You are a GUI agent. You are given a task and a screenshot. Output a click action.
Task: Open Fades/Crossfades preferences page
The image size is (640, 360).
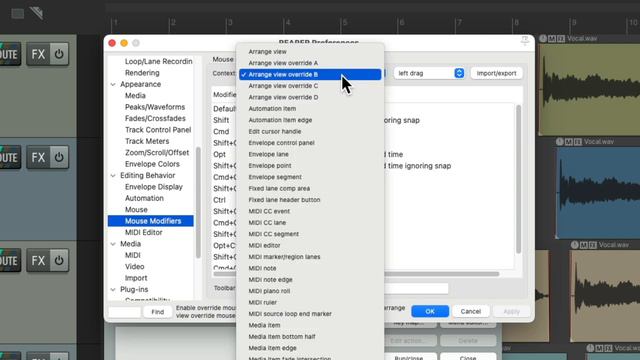click(155, 118)
